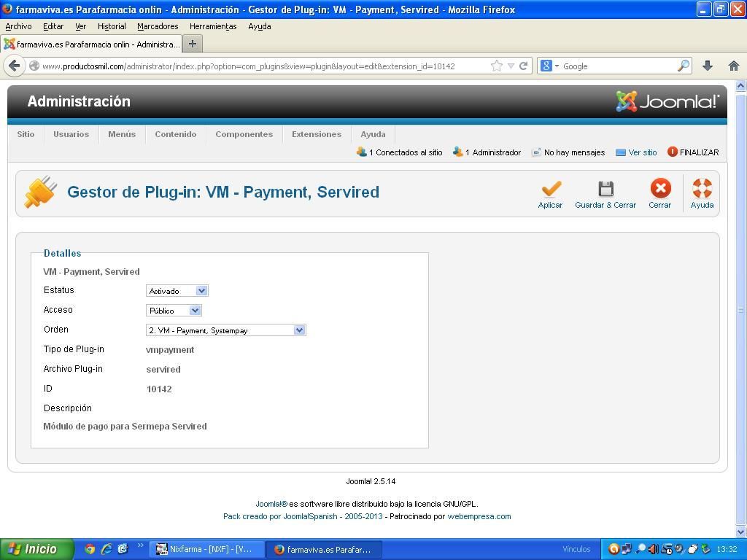Expand the quick launch overflow chevron

141,545
